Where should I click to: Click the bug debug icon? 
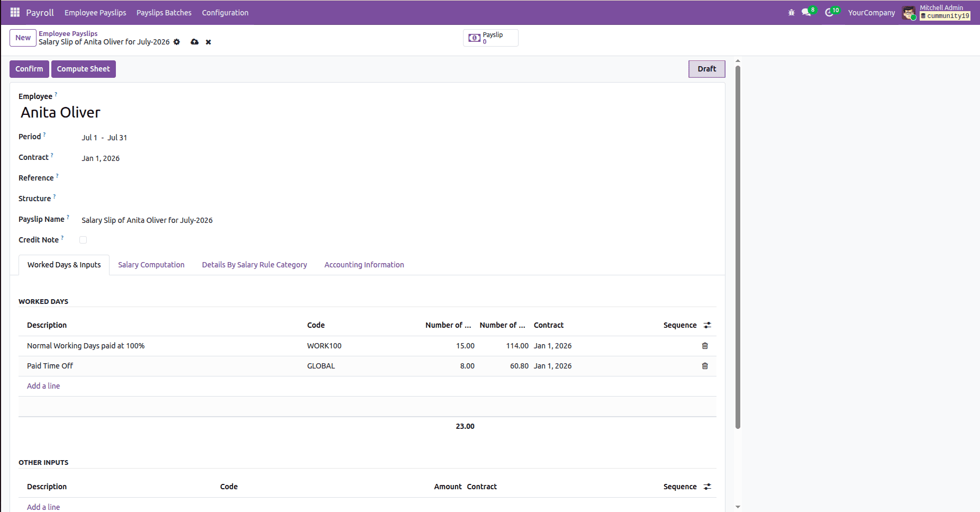coord(792,12)
